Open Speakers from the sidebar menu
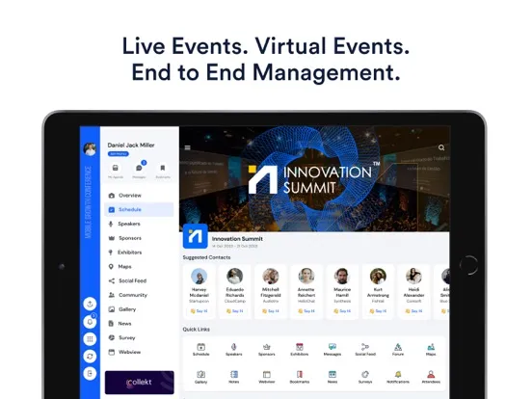532x399 pixels. 139,224
